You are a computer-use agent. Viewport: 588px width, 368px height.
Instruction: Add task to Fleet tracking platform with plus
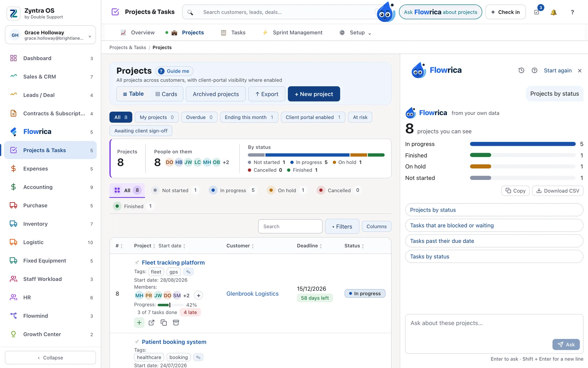click(139, 323)
